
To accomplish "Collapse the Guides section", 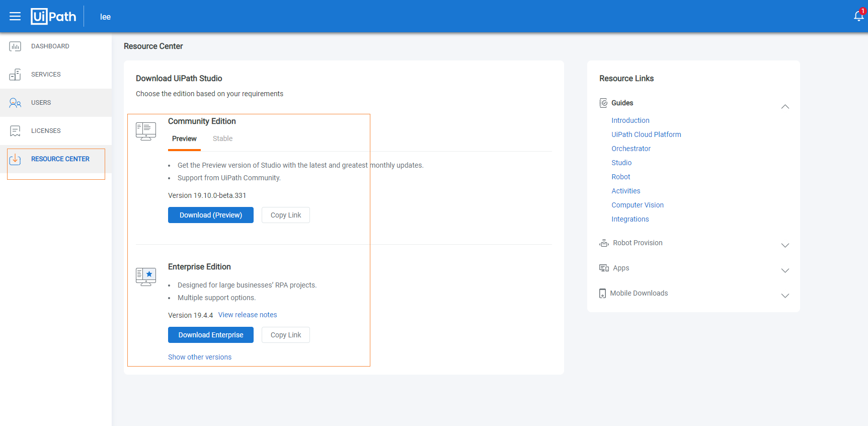I will [x=784, y=107].
